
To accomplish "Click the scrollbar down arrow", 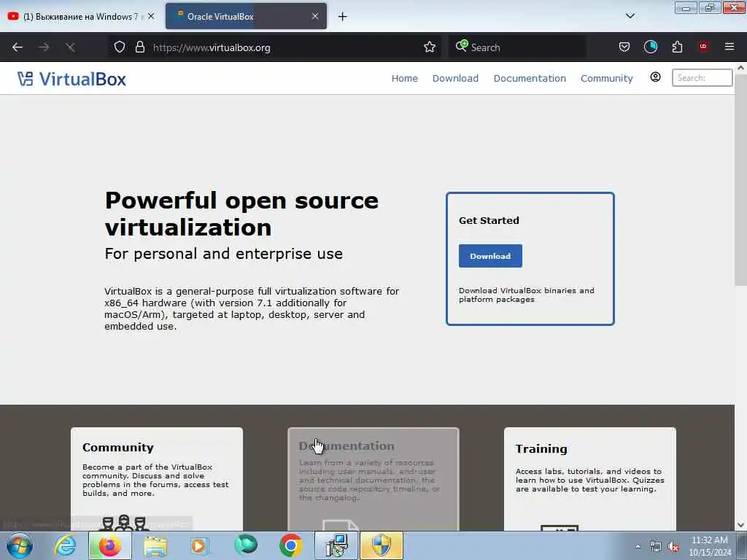I will pos(740,525).
